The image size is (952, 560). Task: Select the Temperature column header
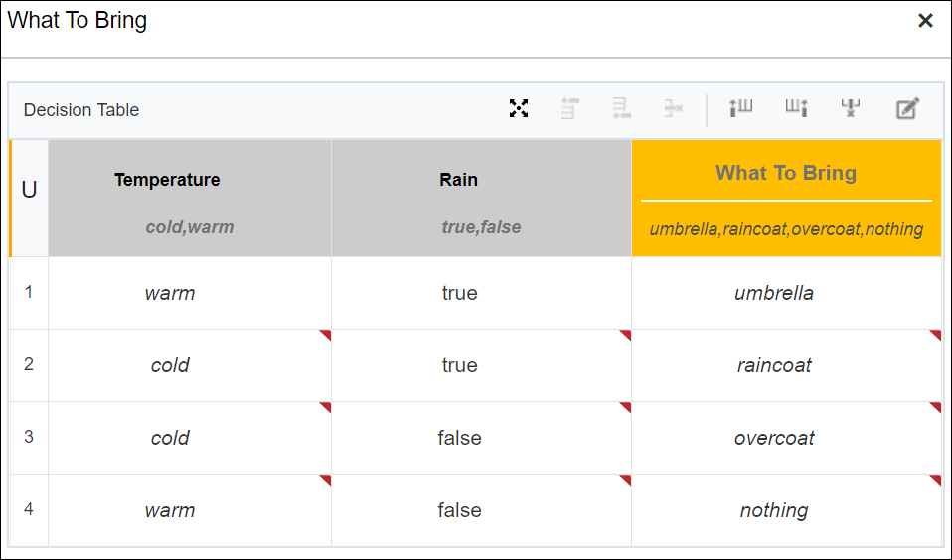click(190, 198)
